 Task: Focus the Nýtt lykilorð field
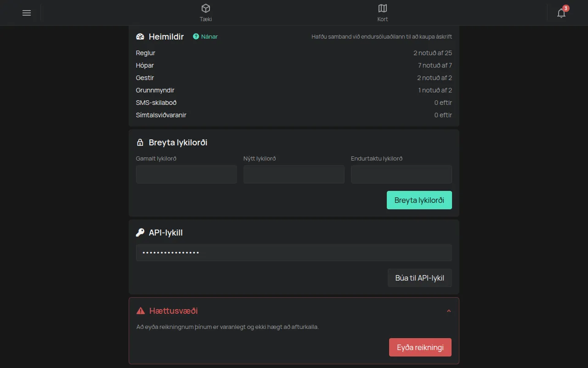[x=294, y=174]
